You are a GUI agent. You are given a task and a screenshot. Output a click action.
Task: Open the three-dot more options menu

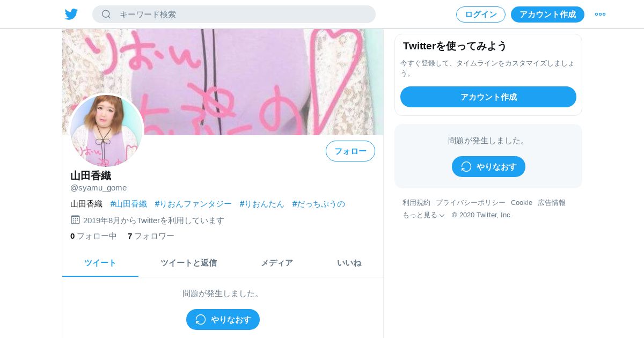tap(600, 14)
